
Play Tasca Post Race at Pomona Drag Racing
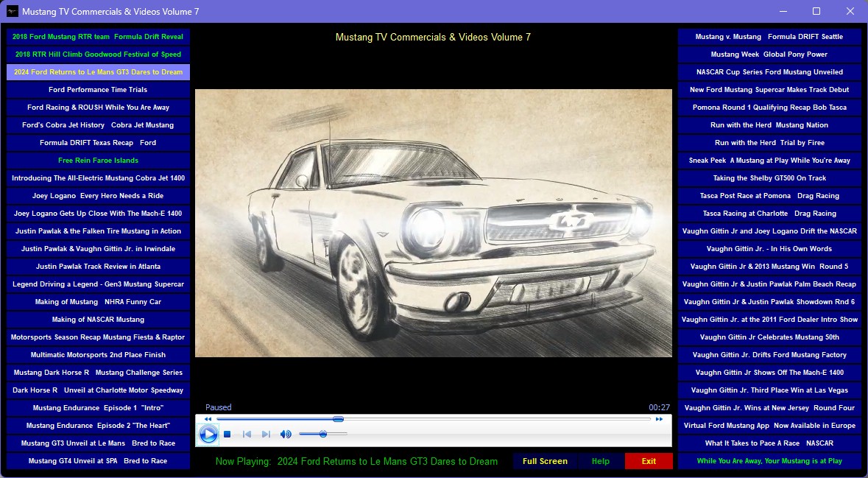click(769, 196)
